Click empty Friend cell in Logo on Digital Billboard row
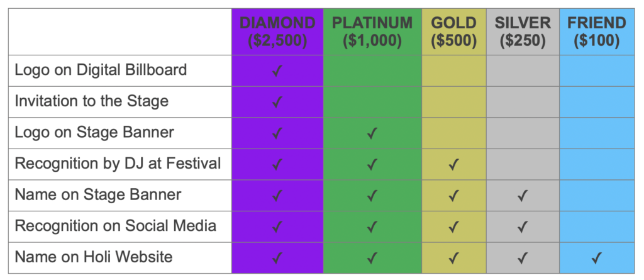This screenshot has width=644, height=280. [597, 70]
